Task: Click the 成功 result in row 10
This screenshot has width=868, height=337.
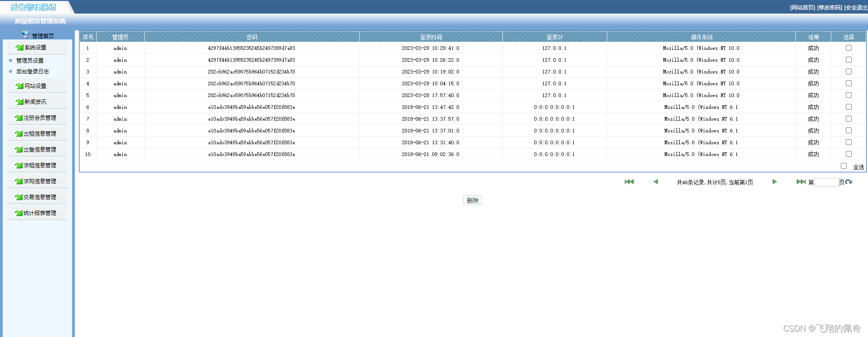Action: [814, 154]
